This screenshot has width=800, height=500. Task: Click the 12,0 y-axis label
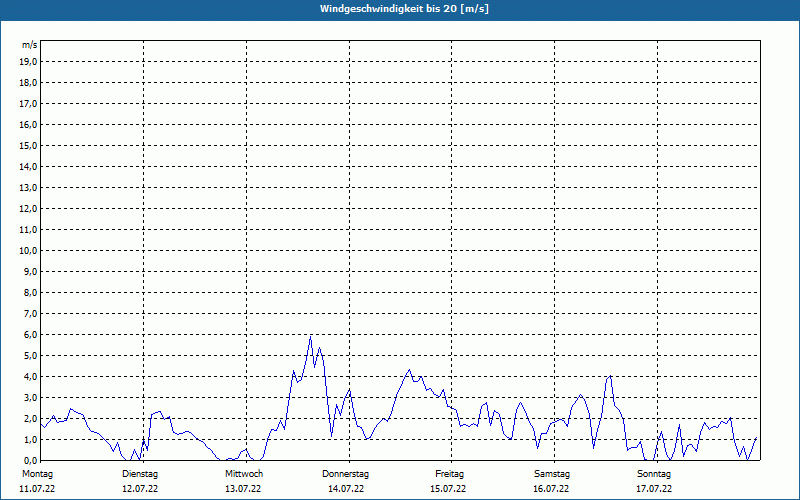pyautogui.click(x=28, y=209)
